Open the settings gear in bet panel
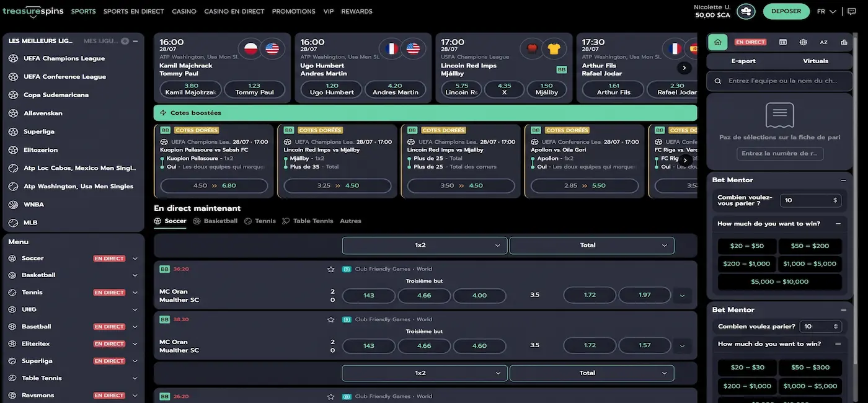Screen dimensions: 868x403 coord(804,42)
